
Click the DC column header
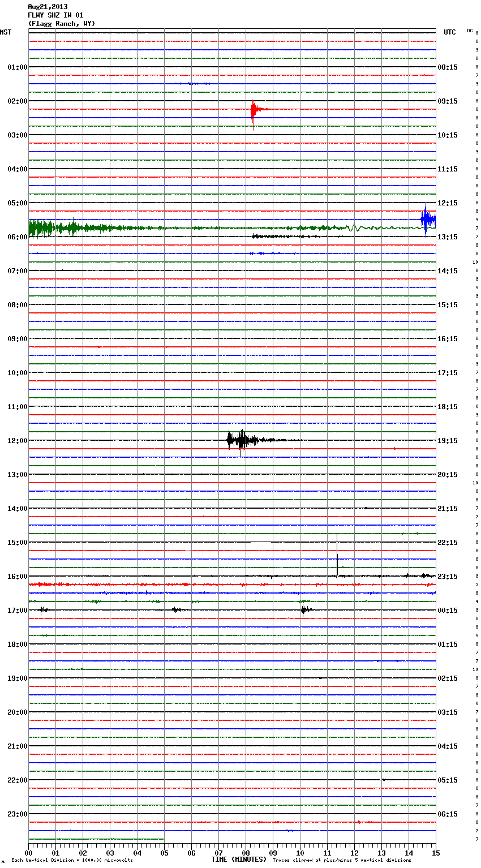(470, 31)
